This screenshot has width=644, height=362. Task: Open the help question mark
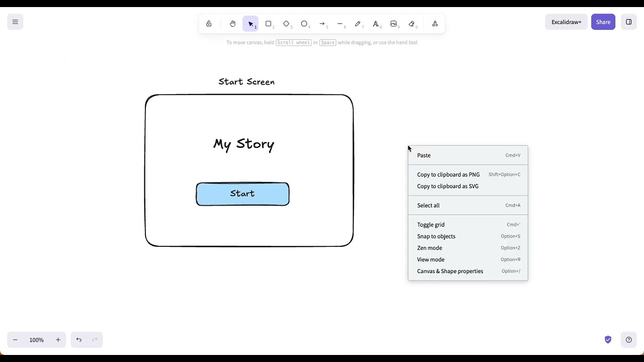(x=629, y=340)
